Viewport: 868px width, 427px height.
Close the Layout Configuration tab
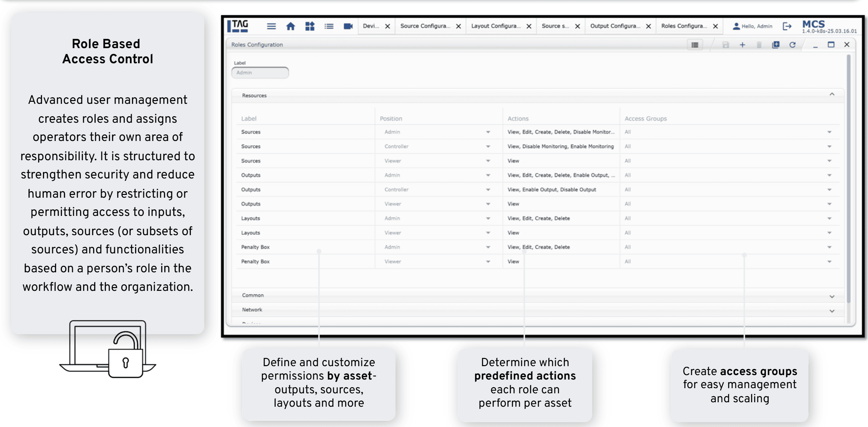(x=529, y=26)
